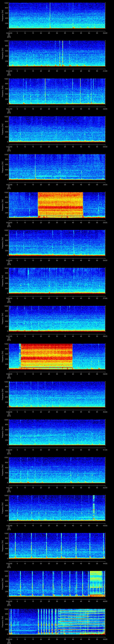This screenshot has height=644, width=114.
Task: Click the 46:00 end-time label of the last panel
Action: coord(105,639)
